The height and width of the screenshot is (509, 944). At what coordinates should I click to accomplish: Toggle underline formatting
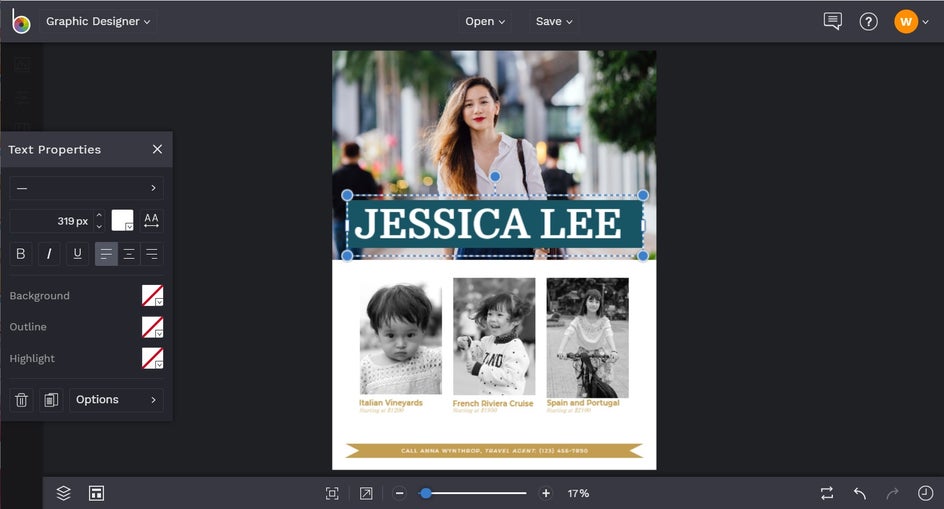click(77, 254)
